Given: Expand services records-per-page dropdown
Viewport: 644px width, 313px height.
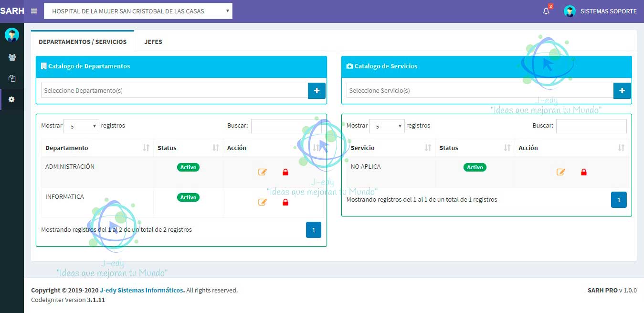Looking at the screenshot, I should 387,126.
